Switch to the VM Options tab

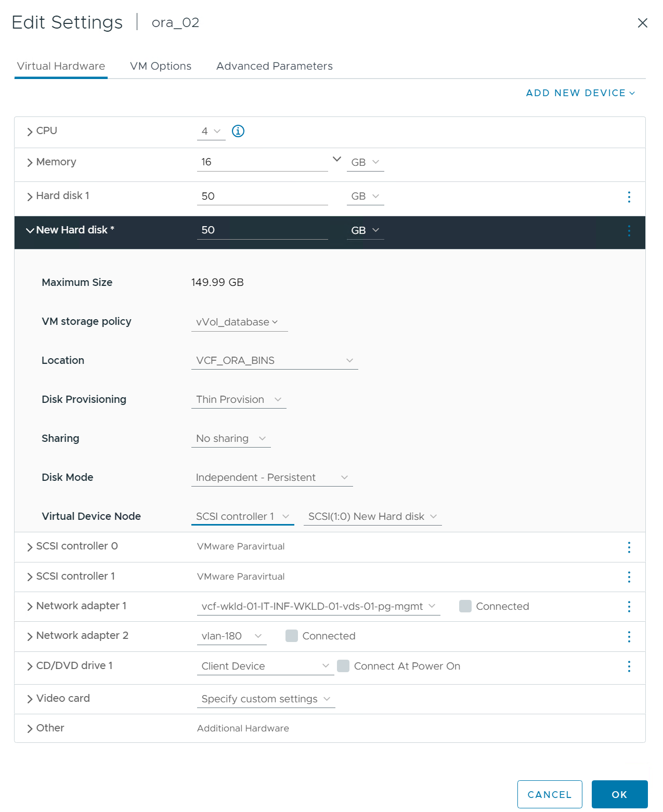pyautogui.click(x=161, y=66)
